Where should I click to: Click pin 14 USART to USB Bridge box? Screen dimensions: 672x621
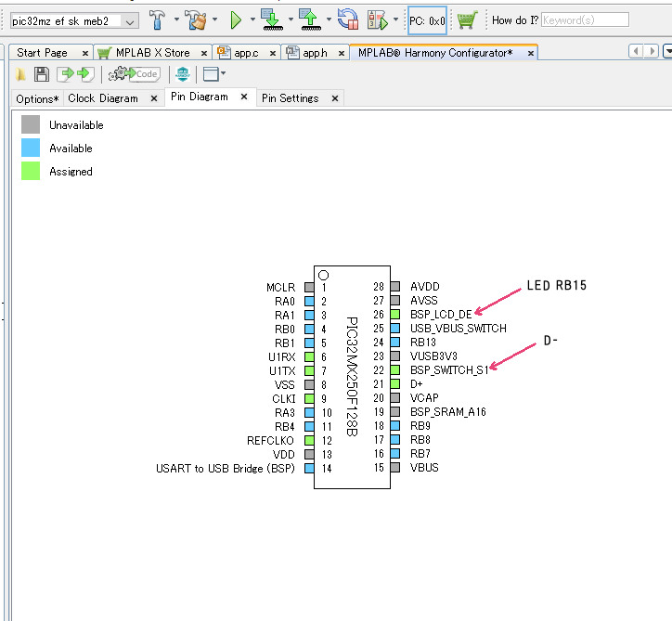pos(309,468)
